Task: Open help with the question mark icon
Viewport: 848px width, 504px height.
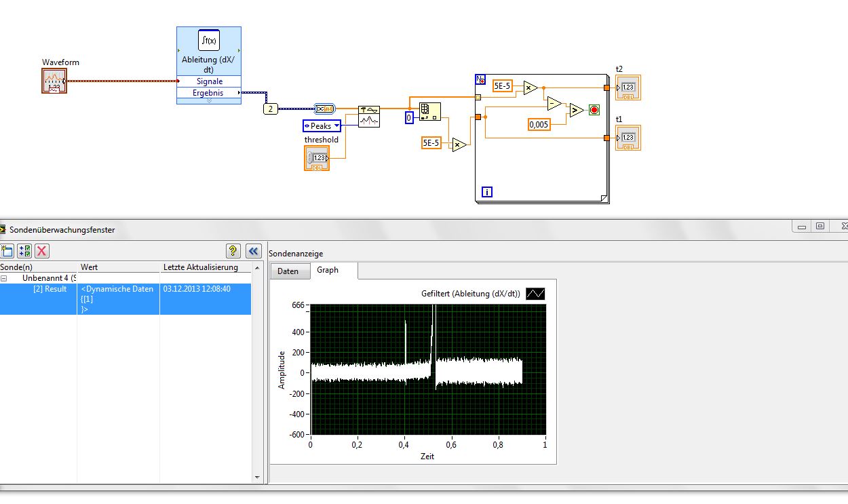Action: click(x=233, y=251)
